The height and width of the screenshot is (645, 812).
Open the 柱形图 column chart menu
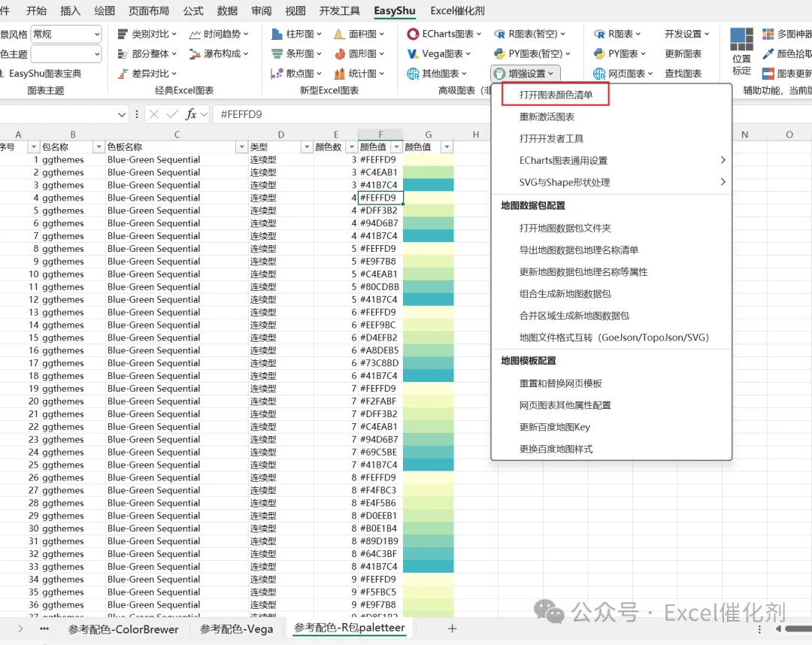coord(297,34)
